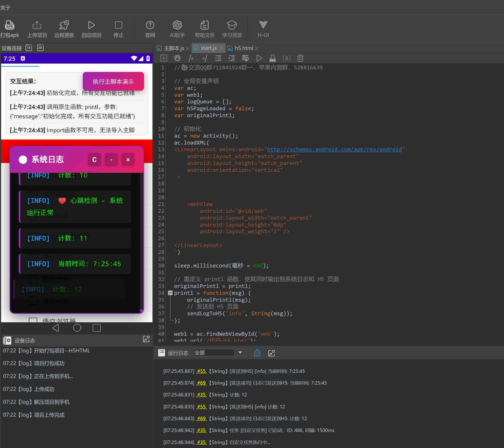Open the 全部 log filter dropdown

pyautogui.click(x=240, y=353)
